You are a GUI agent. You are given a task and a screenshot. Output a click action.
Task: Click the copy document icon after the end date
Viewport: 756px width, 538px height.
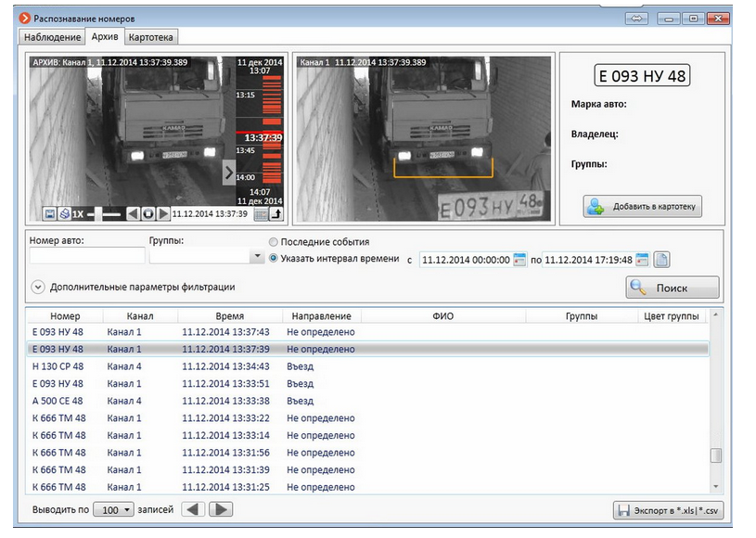click(x=660, y=260)
